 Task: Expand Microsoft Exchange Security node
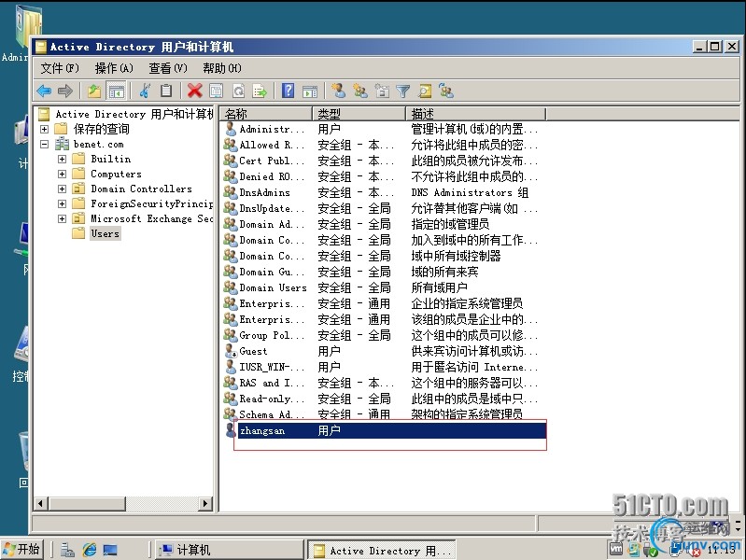coord(62,218)
